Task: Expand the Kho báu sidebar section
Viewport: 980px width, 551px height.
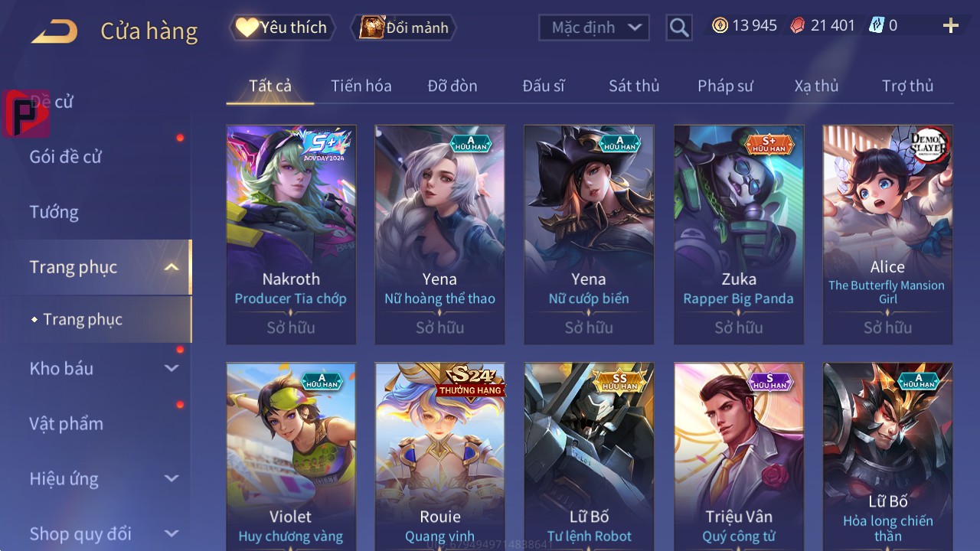Action: pos(171,368)
